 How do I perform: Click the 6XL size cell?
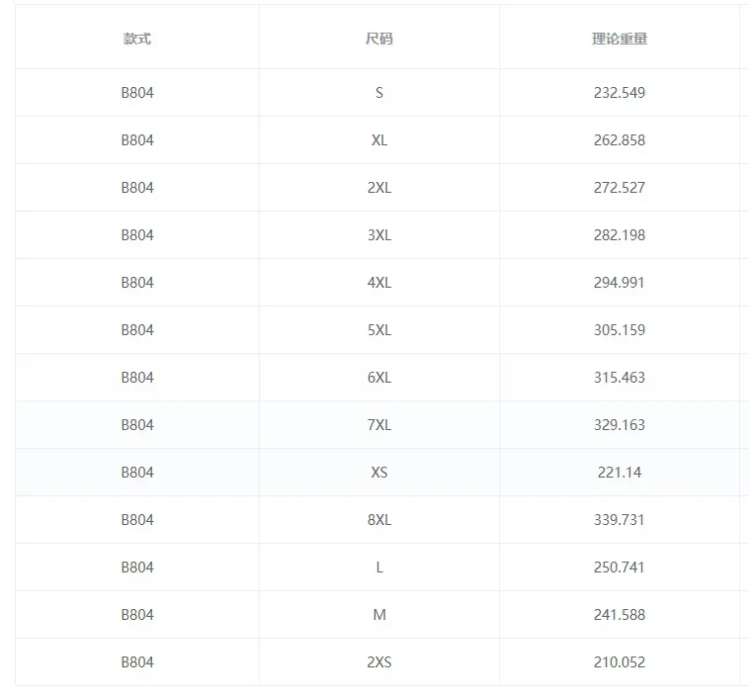pyautogui.click(x=379, y=378)
